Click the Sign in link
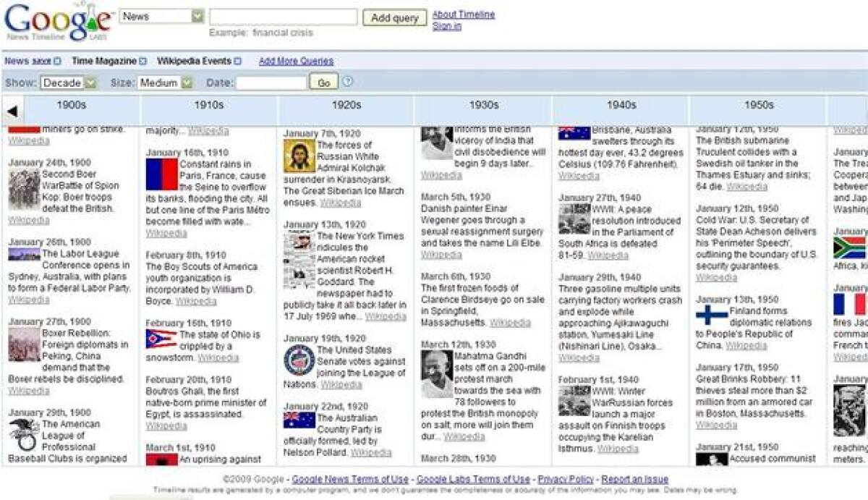Viewport: 868px width, 500px height. tap(446, 26)
